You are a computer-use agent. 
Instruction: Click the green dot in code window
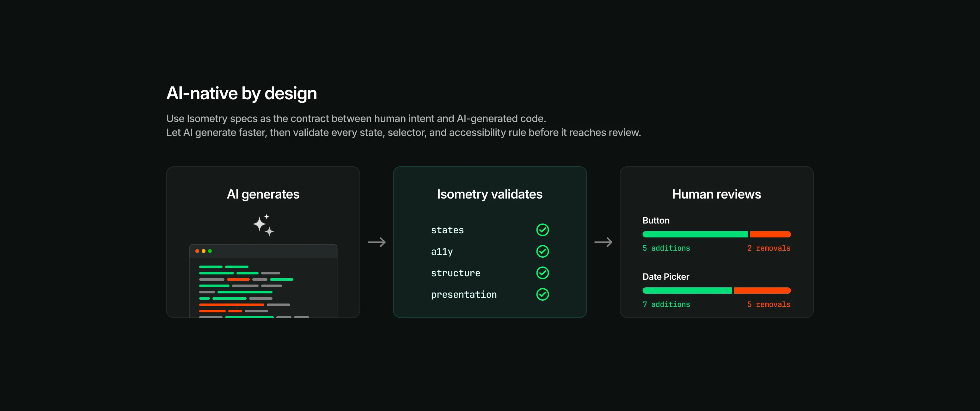[210, 251]
